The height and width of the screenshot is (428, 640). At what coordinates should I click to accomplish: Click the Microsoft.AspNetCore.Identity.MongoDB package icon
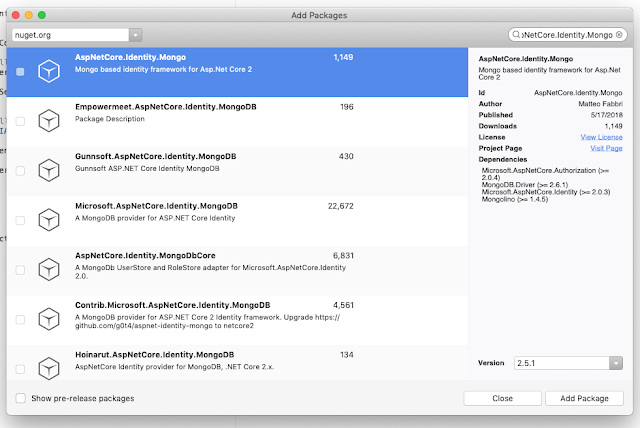pos(47,220)
